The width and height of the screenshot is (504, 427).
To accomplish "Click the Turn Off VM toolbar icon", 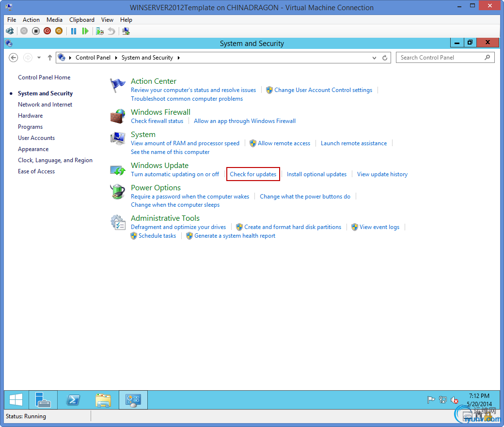I will click(x=36, y=31).
